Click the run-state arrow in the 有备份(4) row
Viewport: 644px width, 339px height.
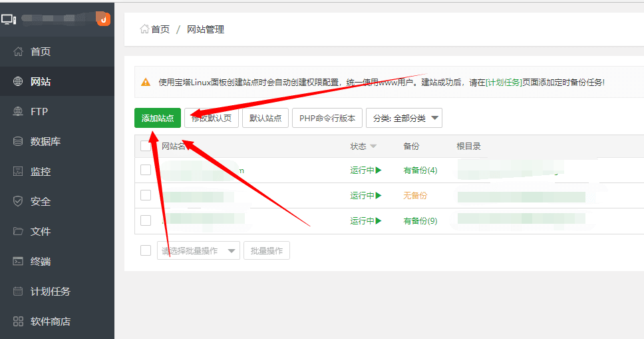379,170
